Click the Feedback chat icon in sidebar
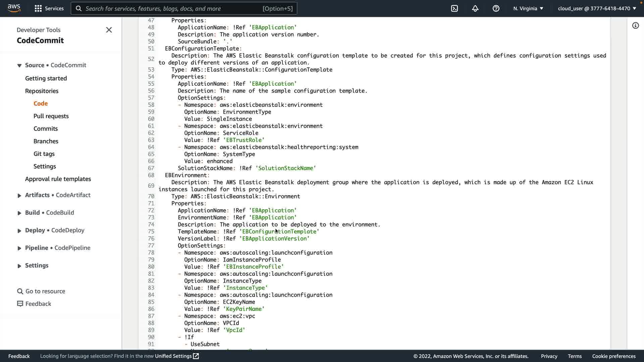 click(20, 304)
